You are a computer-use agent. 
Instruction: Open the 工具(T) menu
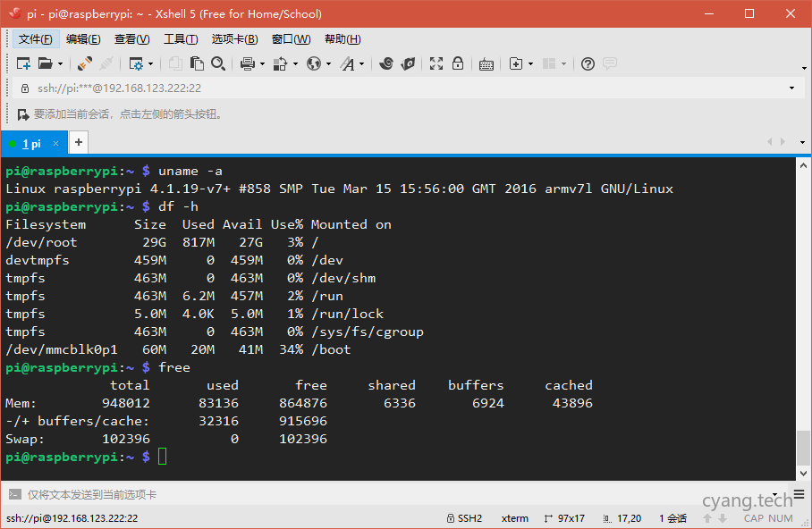[180, 39]
